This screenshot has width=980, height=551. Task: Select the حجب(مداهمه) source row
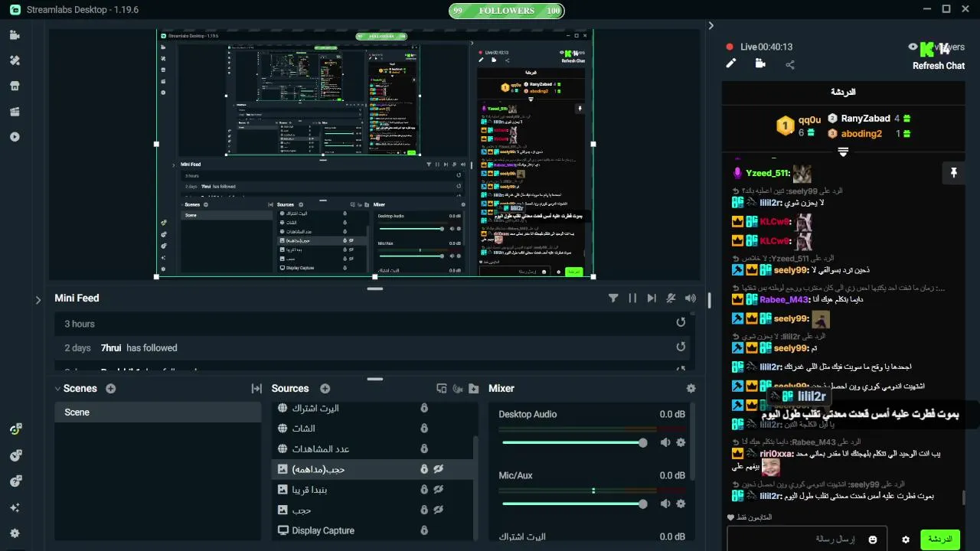(x=372, y=469)
